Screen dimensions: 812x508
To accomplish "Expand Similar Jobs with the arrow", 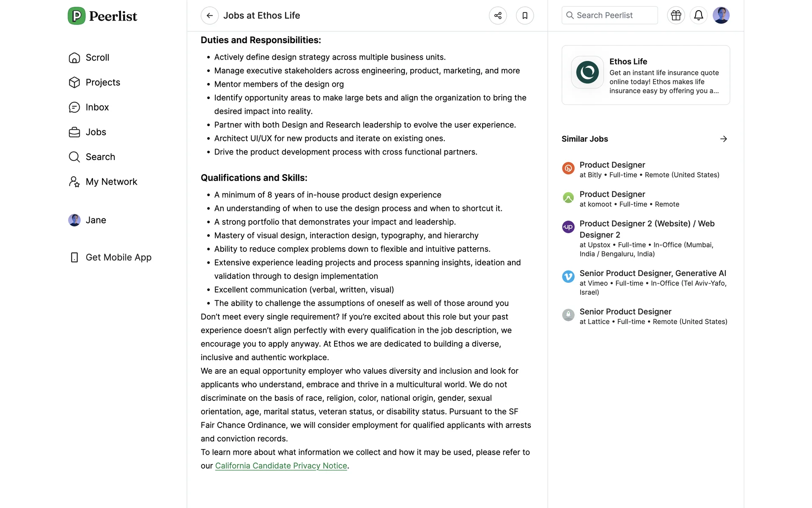I will [x=724, y=139].
